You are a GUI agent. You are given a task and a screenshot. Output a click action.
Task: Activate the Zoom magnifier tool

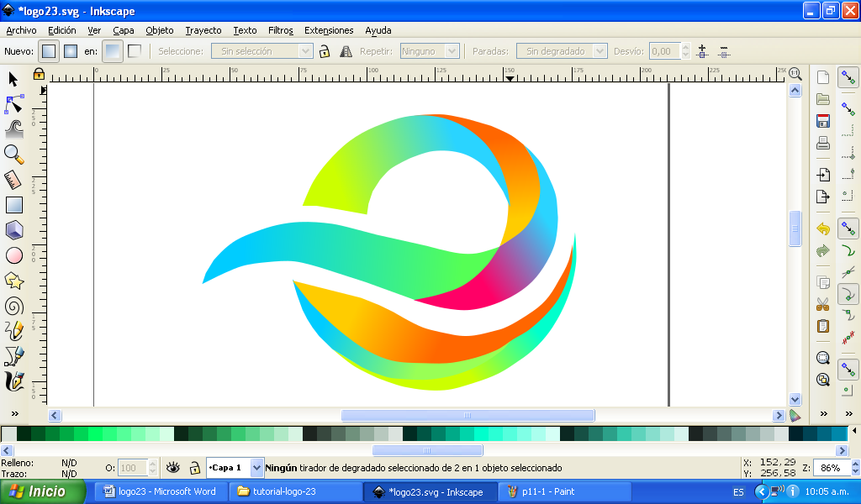13,155
